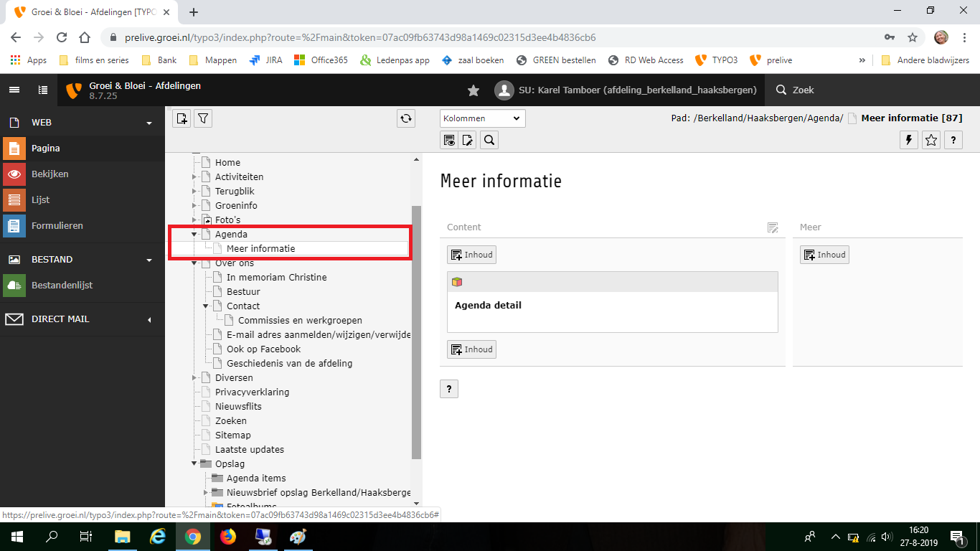Screen dimensions: 980x551
Task: Click the create new page icon above the tree
Action: (182, 118)
